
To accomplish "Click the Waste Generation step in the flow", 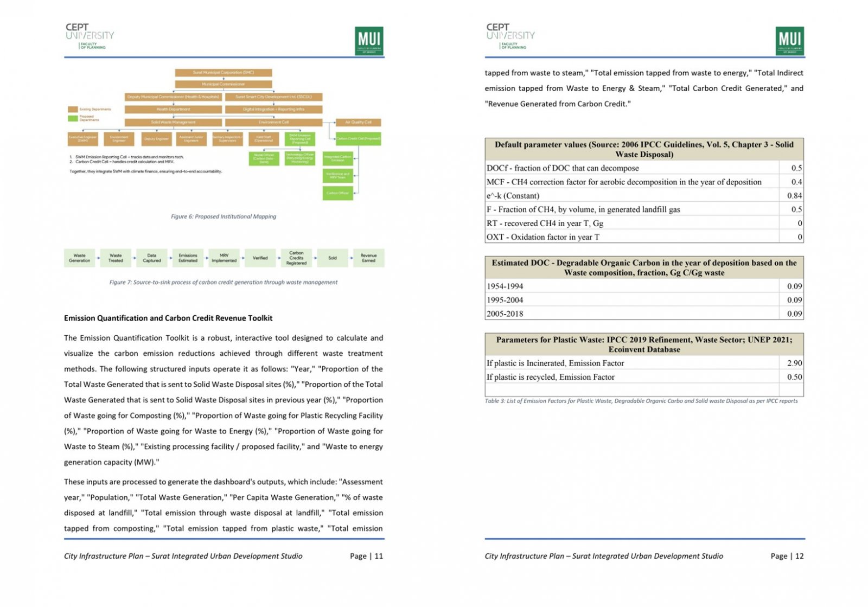I will pos(80,258).
